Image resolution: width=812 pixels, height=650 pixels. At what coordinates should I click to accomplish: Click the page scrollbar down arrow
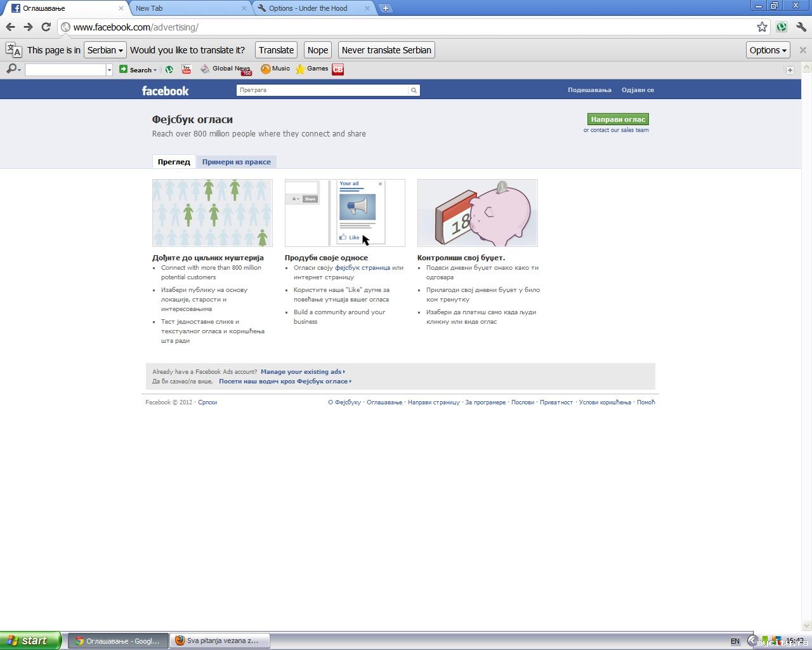point(807,626)
